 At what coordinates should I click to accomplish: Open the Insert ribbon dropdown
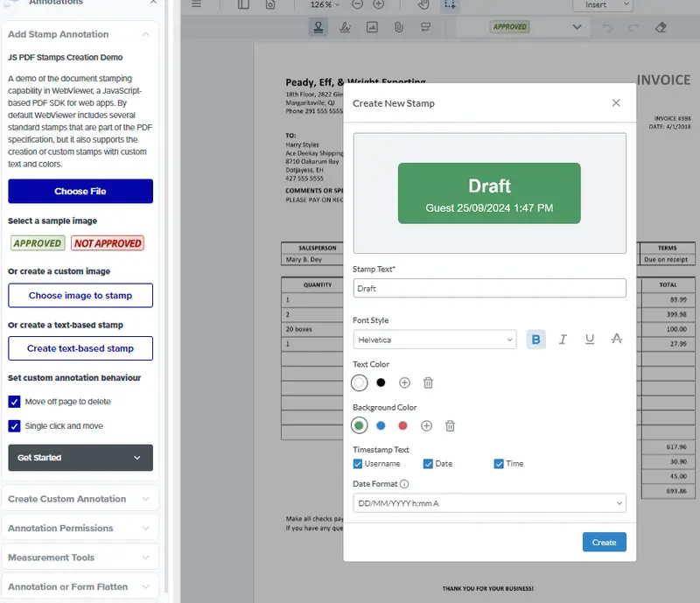(603, 5)
